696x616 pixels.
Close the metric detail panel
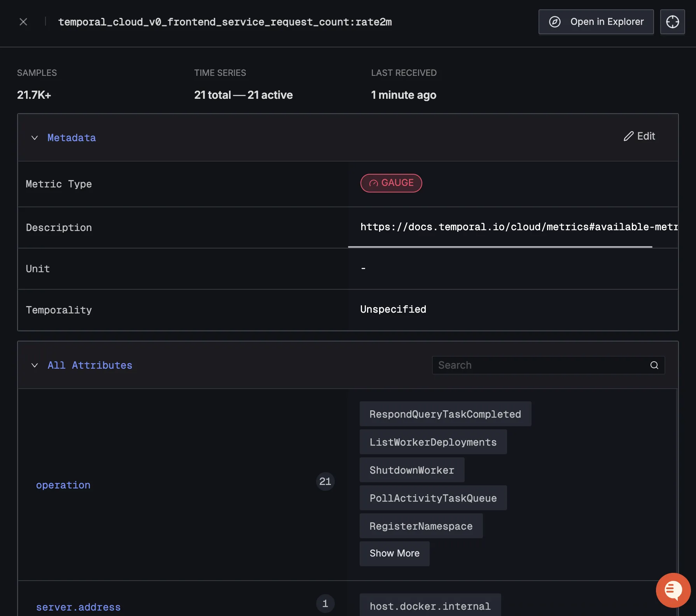point(23,22)
